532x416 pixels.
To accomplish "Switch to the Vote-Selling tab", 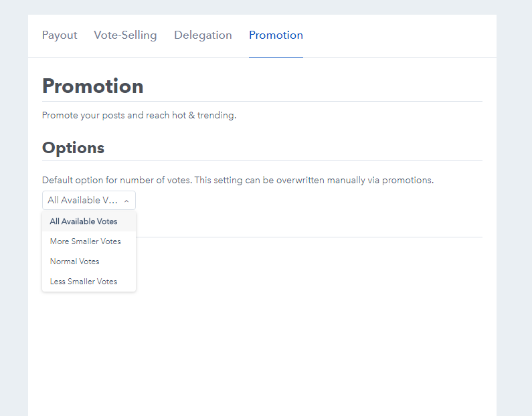I will click(x=125, y=35).
